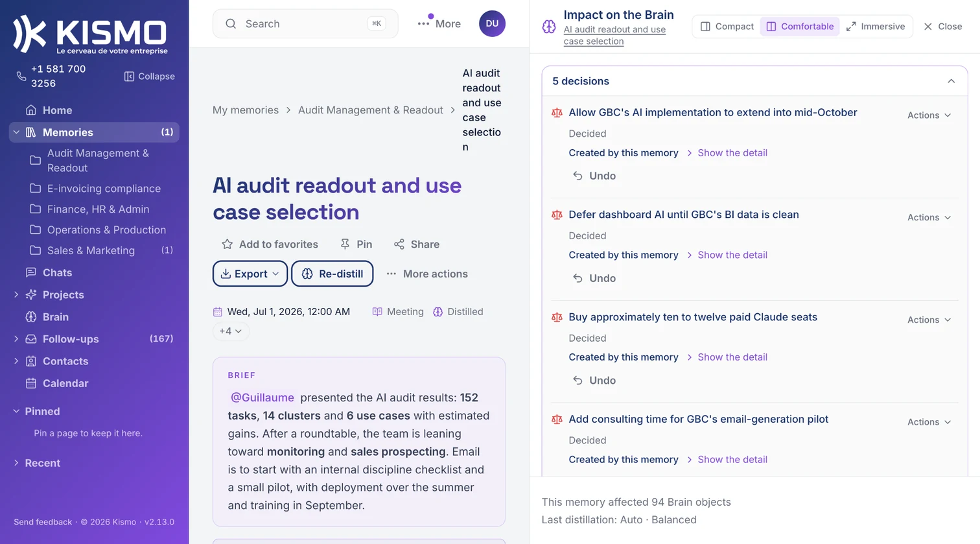980x544 pixels.
Task: Click the Re-distill button
Action: click(332, 274)
